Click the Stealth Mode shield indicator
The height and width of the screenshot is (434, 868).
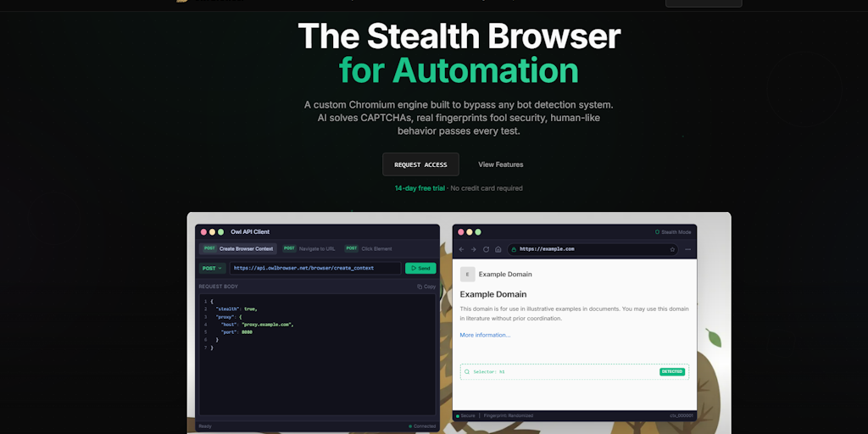click(673, 231)
